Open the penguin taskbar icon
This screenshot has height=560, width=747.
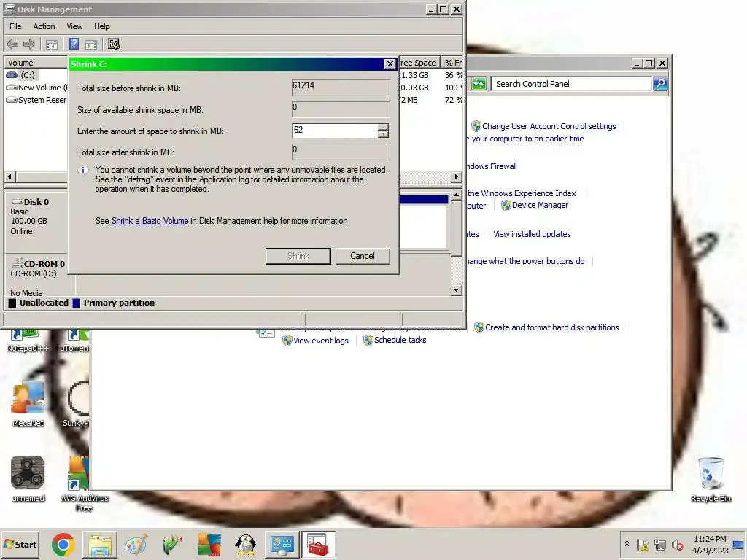pos(245,545)
